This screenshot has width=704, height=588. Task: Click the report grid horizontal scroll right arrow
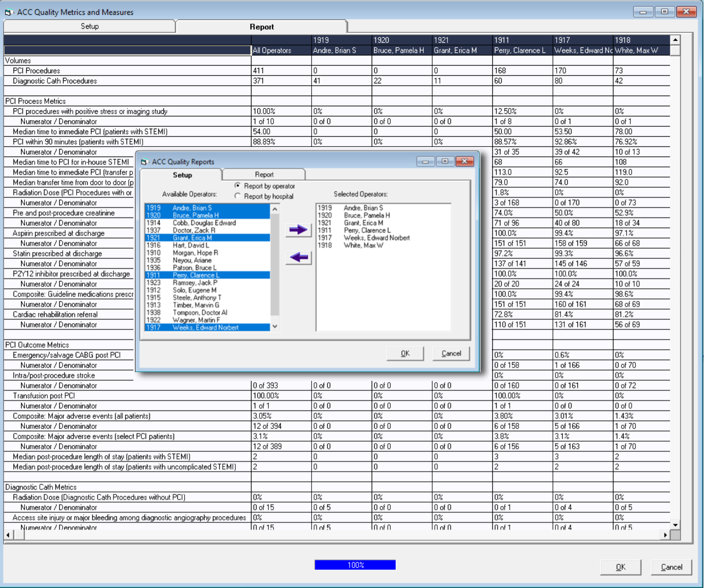click(x=665, y=535)
